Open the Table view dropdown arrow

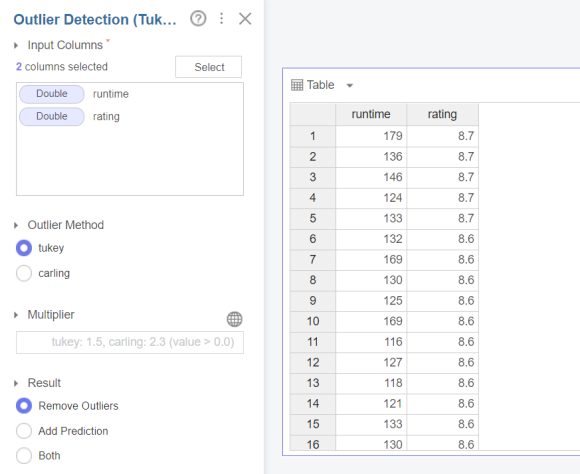click(x=350, y=85)
